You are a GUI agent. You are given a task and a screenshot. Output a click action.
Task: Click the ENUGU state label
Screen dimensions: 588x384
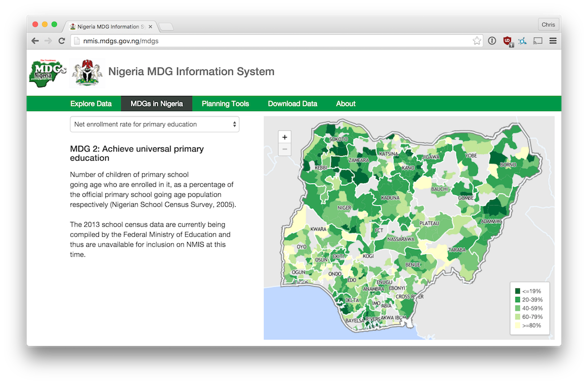tap(385, 282)
